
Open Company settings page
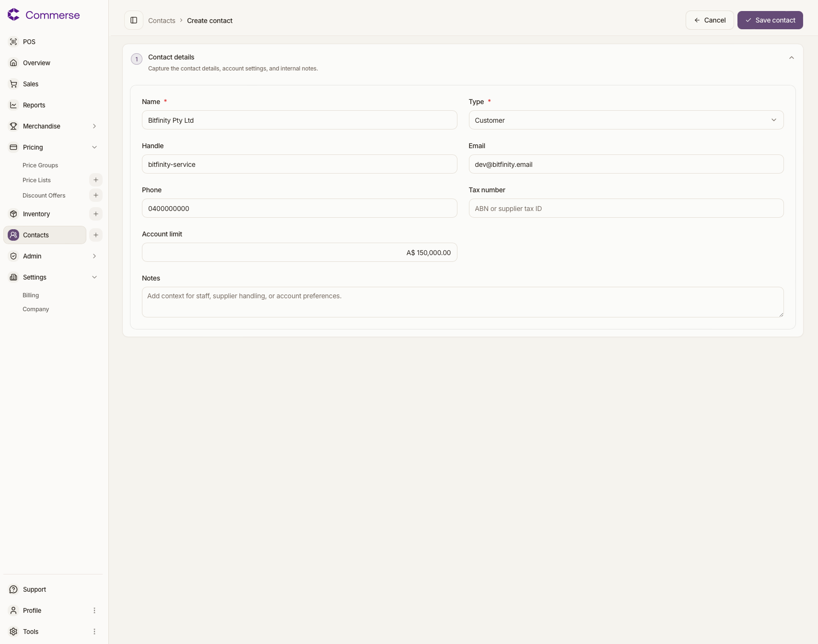tap(36, 309)
